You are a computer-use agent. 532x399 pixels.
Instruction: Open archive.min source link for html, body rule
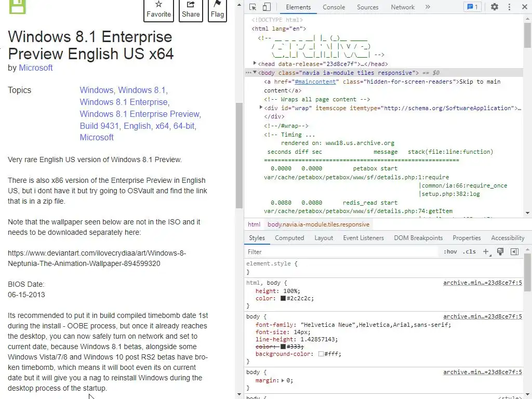click(x=483, y=283)
